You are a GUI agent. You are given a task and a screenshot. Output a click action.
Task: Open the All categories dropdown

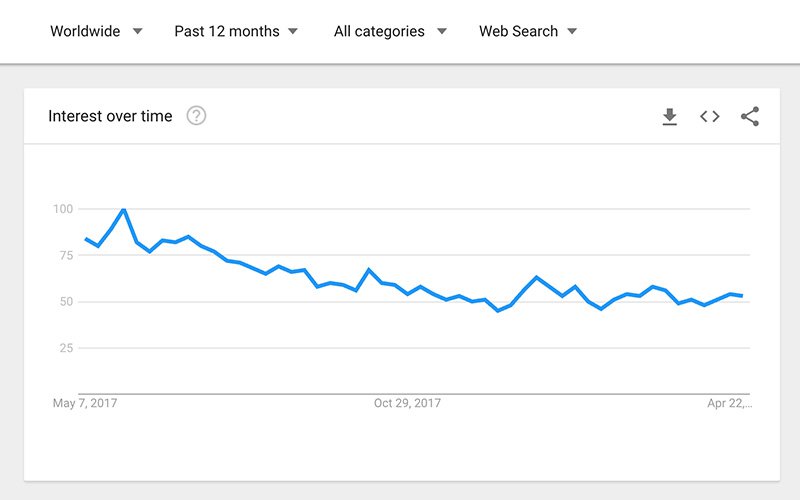(390, 31)
